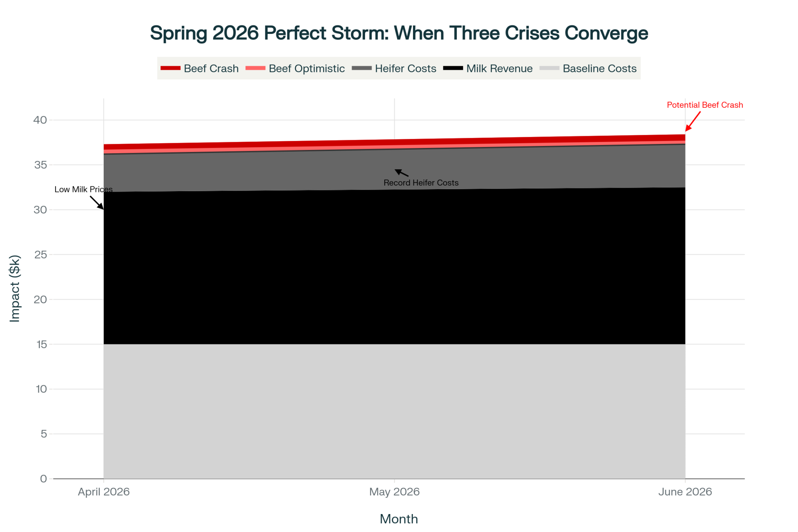Click the dark gray Heifer Costs band in the chart
798x532 pixels.
tap(279, 171)
